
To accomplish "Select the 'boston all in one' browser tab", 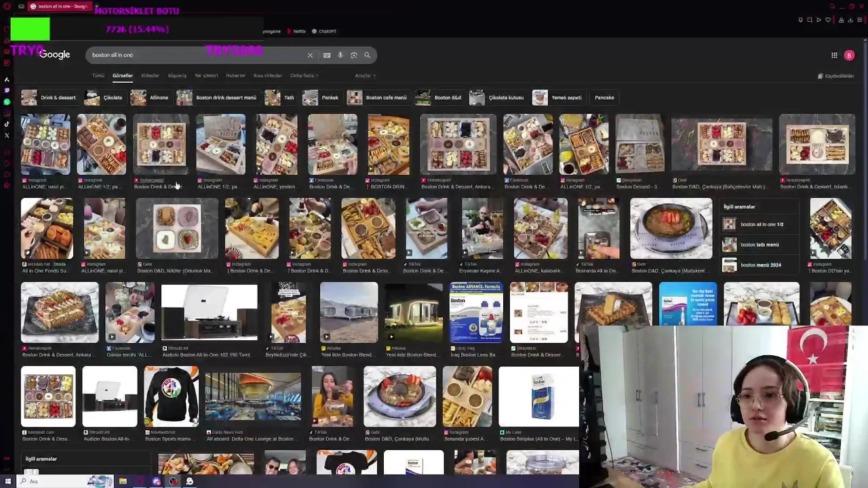I will pos(60,6).
